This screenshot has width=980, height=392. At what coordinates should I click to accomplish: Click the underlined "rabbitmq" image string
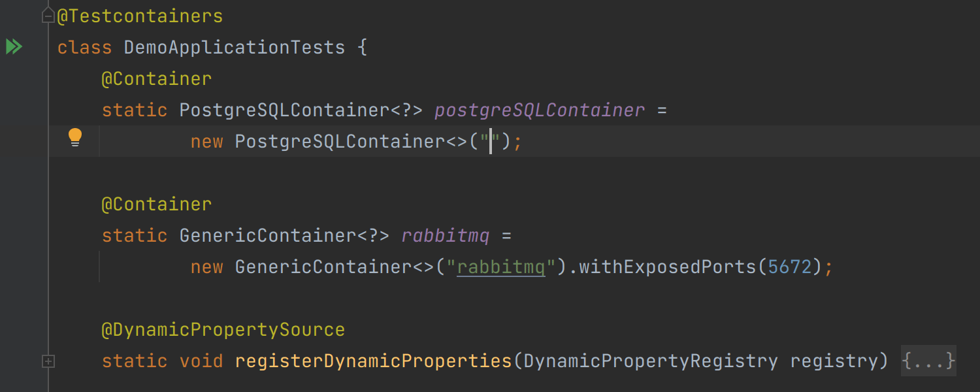click(x=501, y=267)
